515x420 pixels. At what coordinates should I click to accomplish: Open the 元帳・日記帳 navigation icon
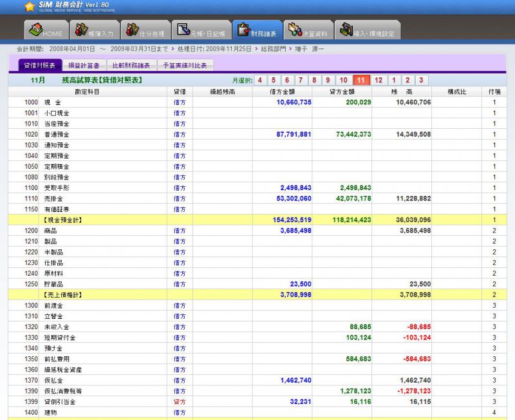pyautogui.click(x=185, y=30)
